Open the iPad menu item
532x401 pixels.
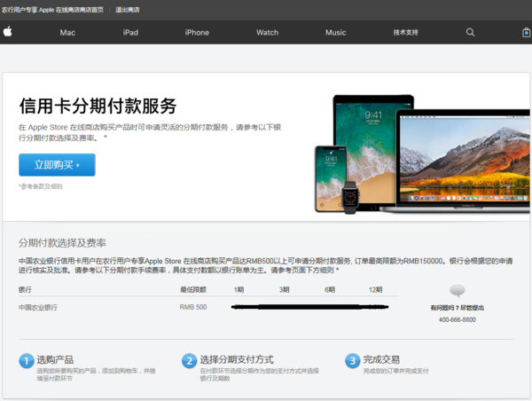coord(130,33)
